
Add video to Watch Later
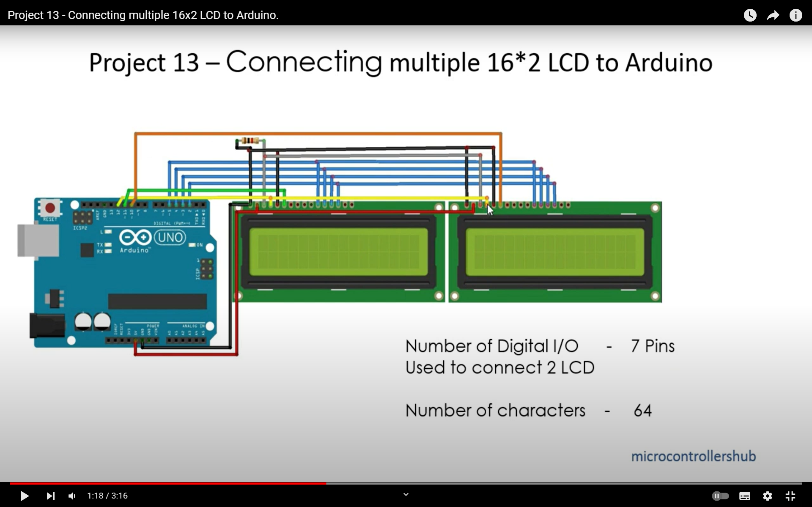click(x=750, y=15)
